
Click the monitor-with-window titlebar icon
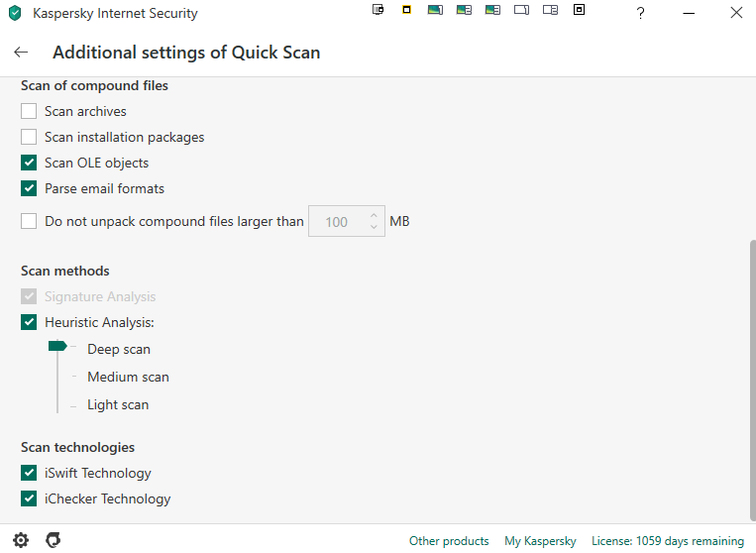click(x=378, y=10)
